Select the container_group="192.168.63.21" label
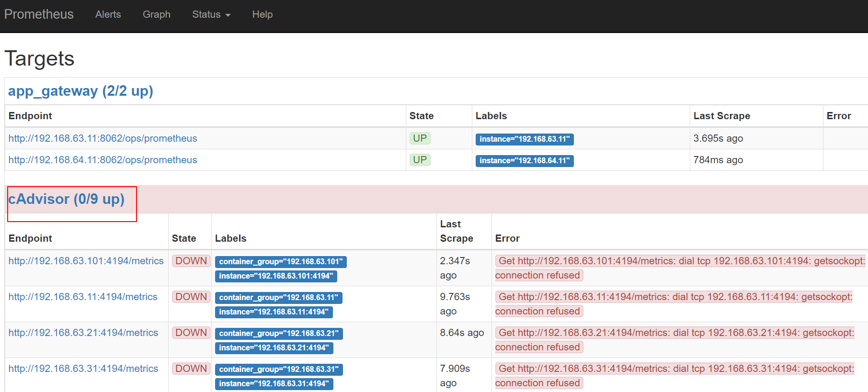Image resolution: width=868 pixels, height=392 pixels. pyautogui.click(x=279, y=334)
